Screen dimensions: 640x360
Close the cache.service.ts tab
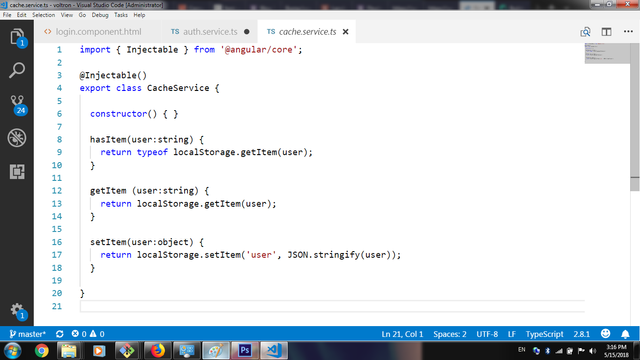tap(345, 31)
